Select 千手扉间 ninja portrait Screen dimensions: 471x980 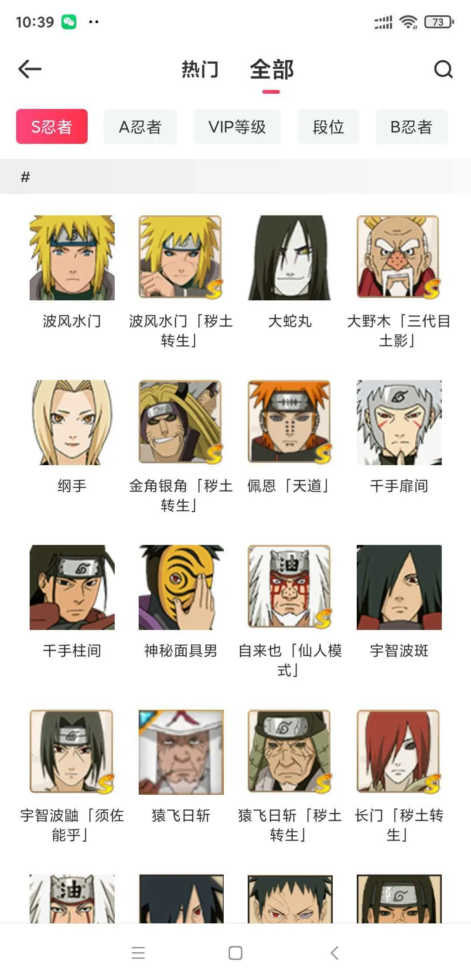(399, 422)
